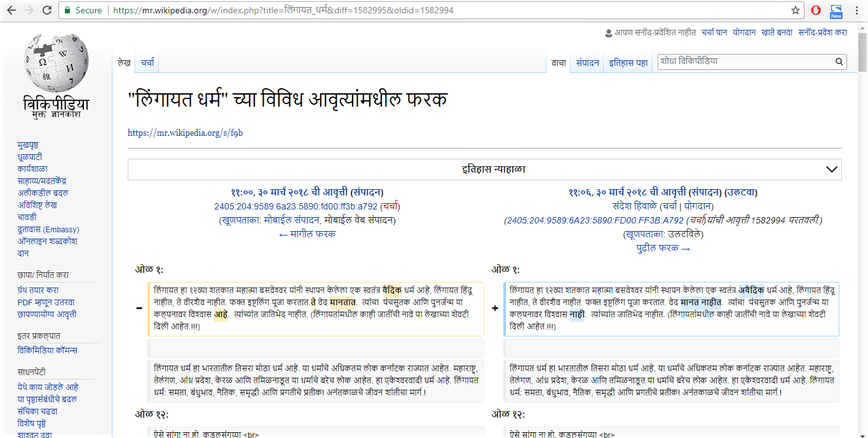
Task: Open the Opera extension icon
Action: pos(816,10)
